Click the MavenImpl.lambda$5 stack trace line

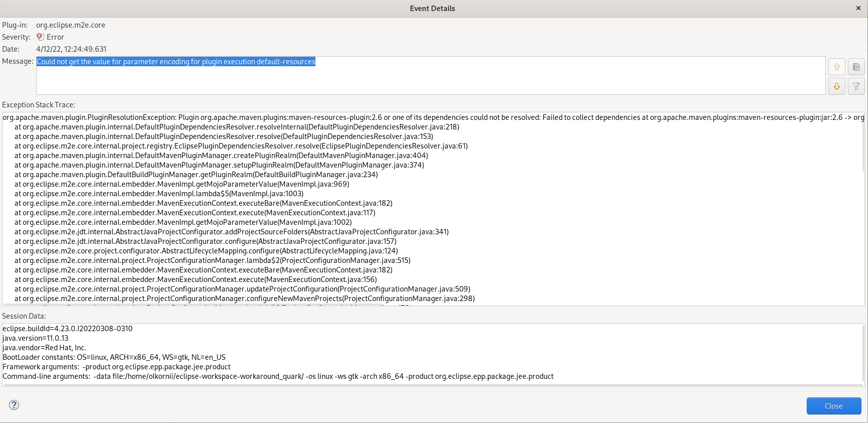tap(159, 194)
